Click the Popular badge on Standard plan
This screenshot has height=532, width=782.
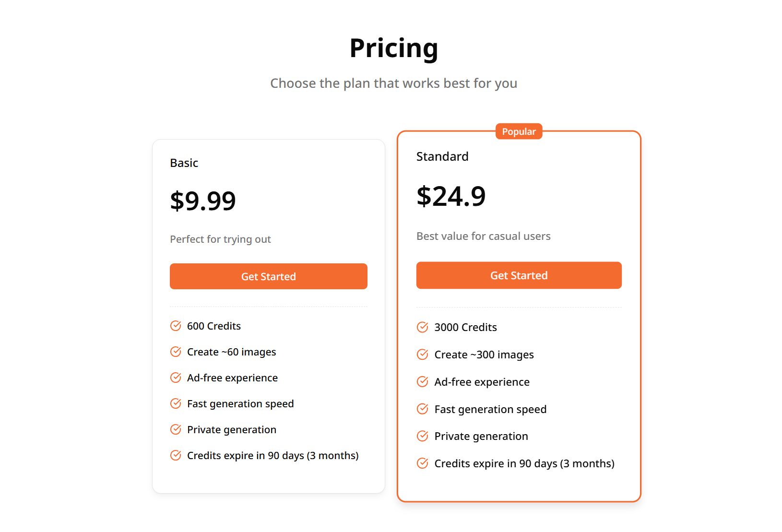click(x=519, y=131)
